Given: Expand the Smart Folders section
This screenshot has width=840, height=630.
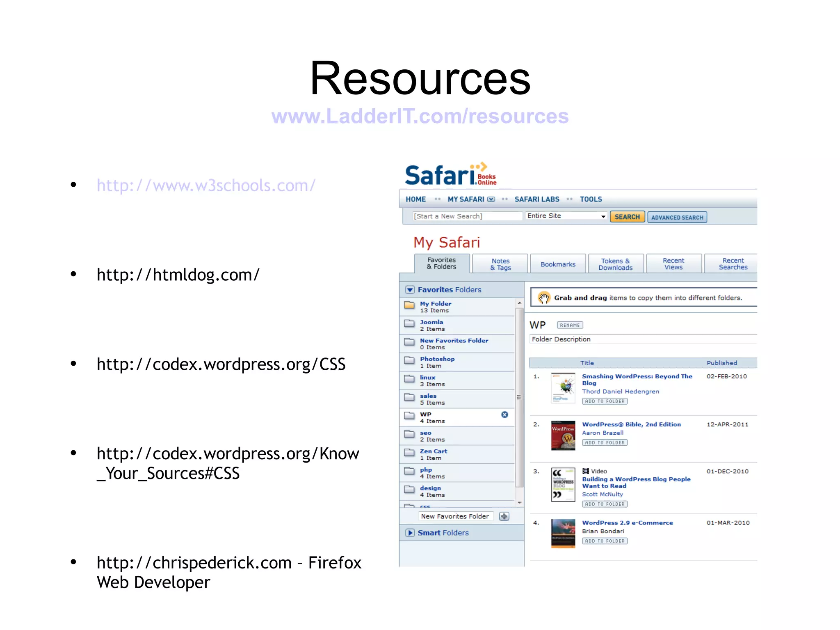Looking at the screenshot, I should (x=410, y=533).
